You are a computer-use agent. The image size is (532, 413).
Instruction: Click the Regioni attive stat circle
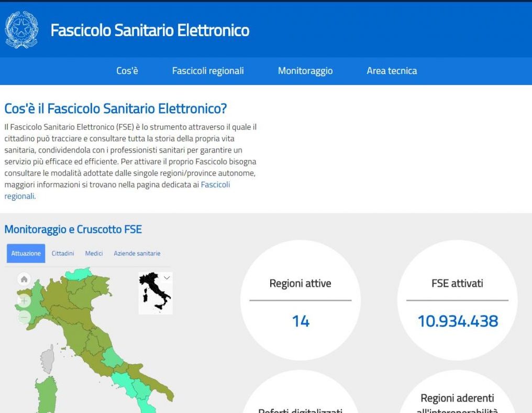pyautogui.click(x=300, y=300)
